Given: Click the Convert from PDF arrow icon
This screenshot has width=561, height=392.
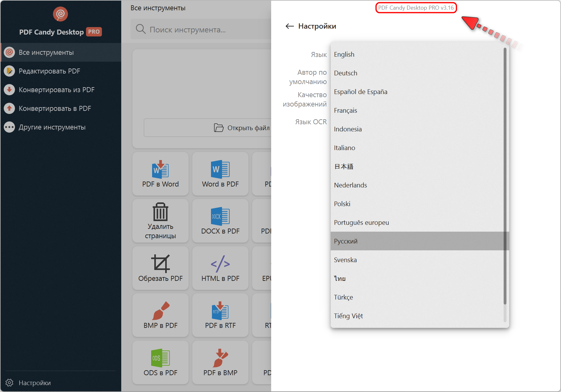Looking at the screenshot, I should click(x=10, y=90).
